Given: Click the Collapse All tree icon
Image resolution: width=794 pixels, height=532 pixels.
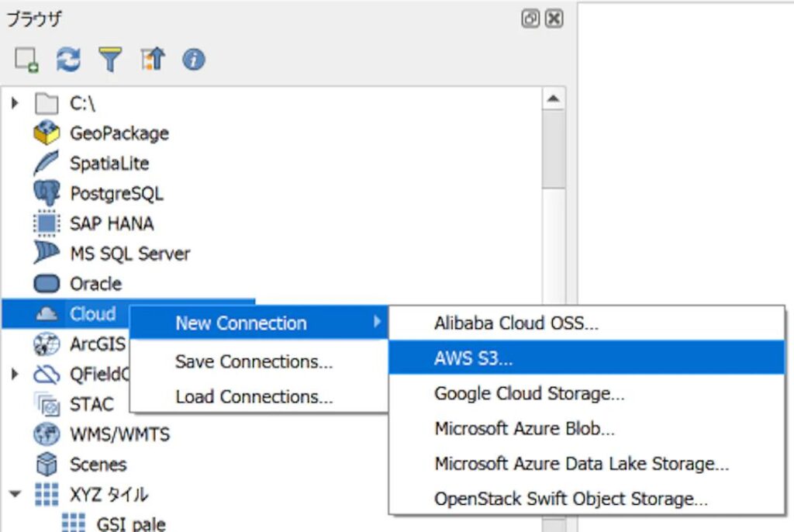Looking at the screenshot, I should (153, 59).
